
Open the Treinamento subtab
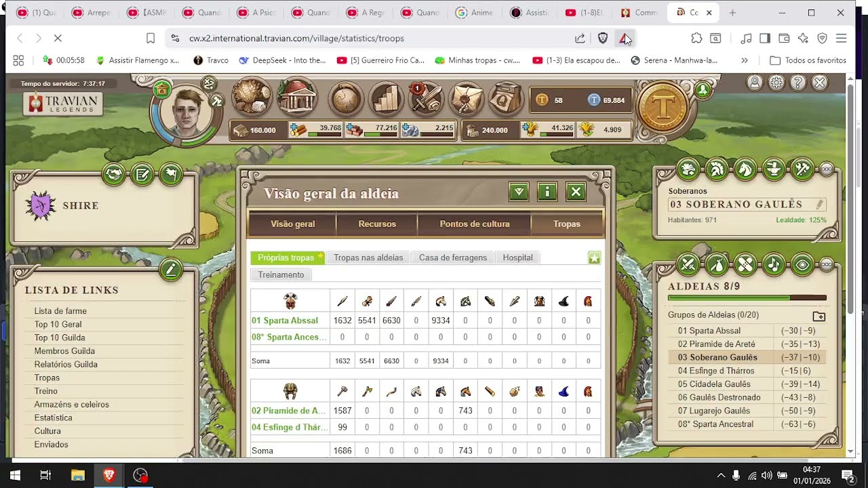coord(281,274)
